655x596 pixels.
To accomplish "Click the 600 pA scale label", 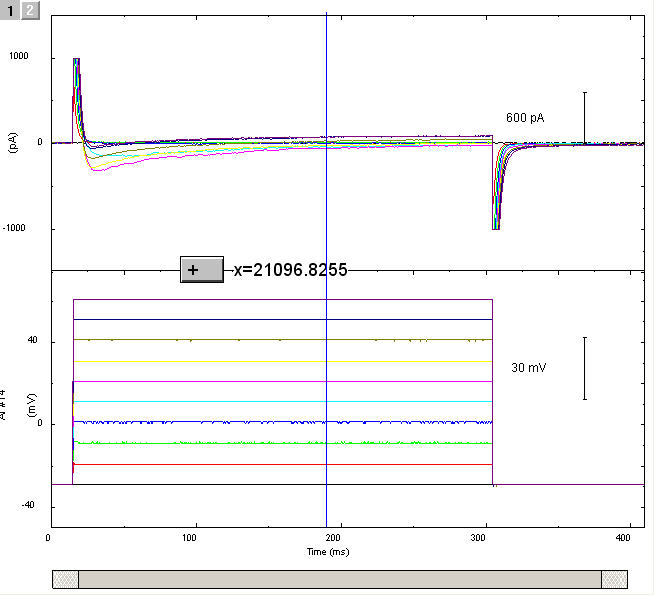I will pyautogui.click(x=525, y=118).
